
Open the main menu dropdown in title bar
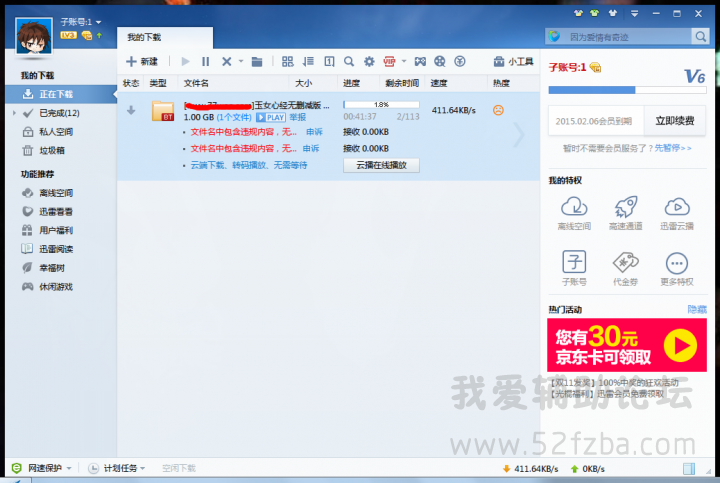pos(634,14)
